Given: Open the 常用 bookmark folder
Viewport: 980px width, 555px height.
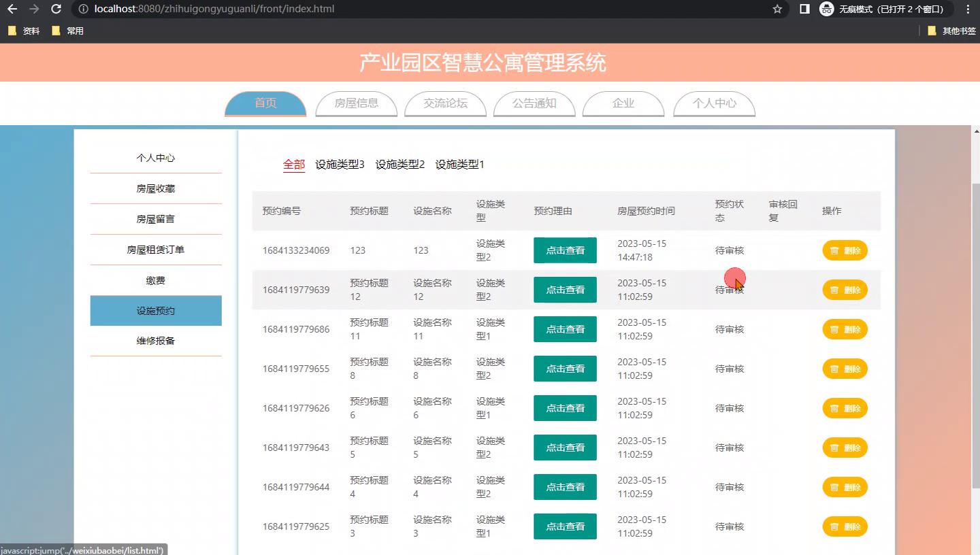Looking at the screenshot, I should pos(68,31).
